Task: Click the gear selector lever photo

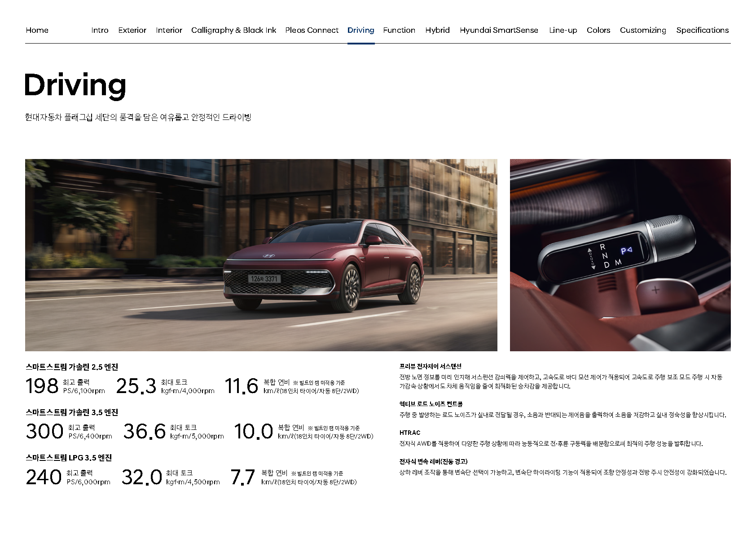Action: tap(620, 255)
